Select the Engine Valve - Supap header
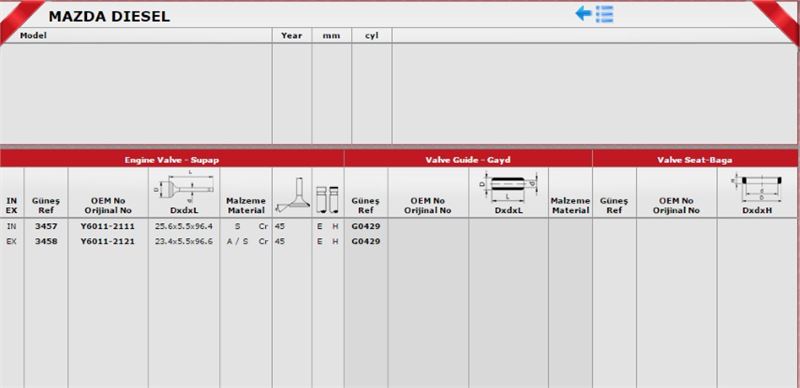Viewport: 800px width, 388px height. coord(172,160)
